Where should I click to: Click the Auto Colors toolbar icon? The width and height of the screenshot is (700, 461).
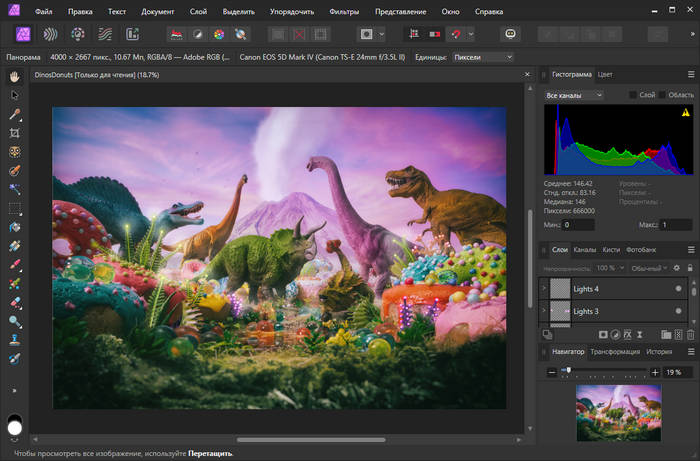(x=219, y=34)
